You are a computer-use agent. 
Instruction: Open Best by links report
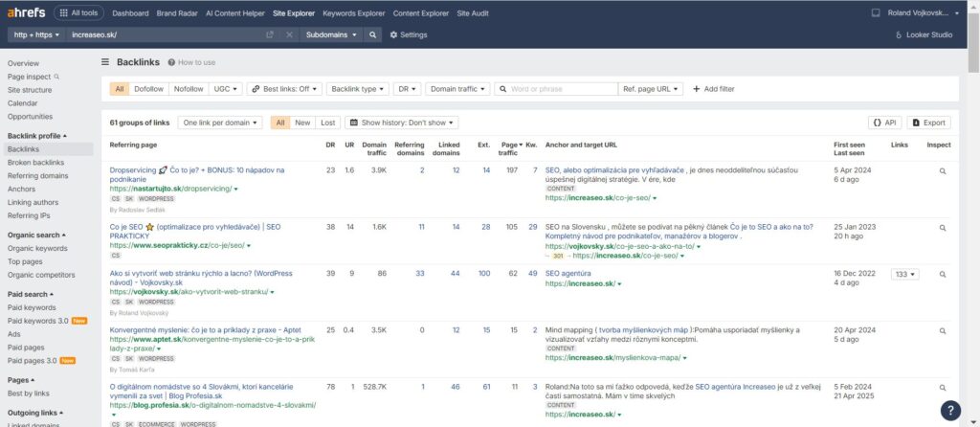click(28, 393)
